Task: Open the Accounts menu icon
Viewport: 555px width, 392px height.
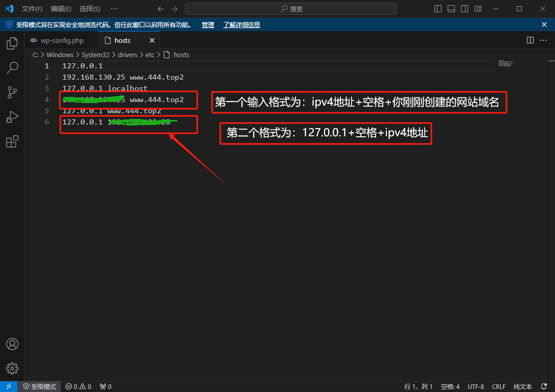Action: [12, 344]
